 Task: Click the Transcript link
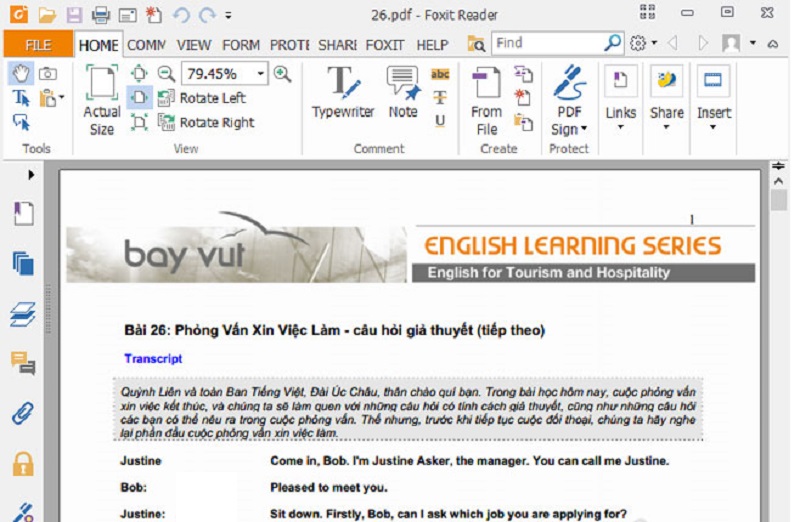(153, 359)
